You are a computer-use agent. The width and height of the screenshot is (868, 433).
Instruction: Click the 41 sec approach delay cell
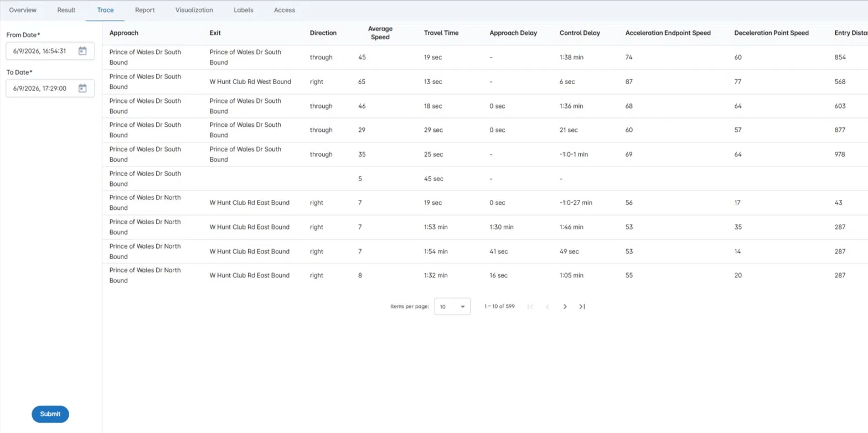tap(499, 251)
